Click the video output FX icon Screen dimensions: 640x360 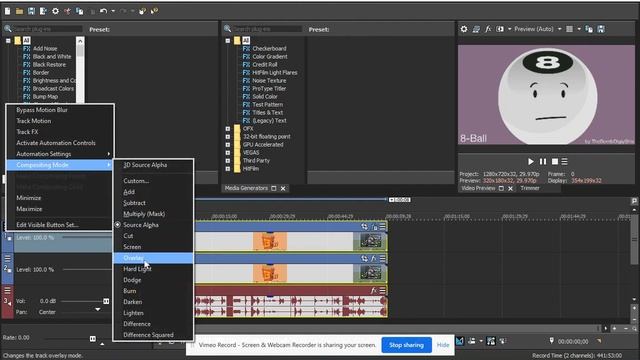tap(488, 29)
